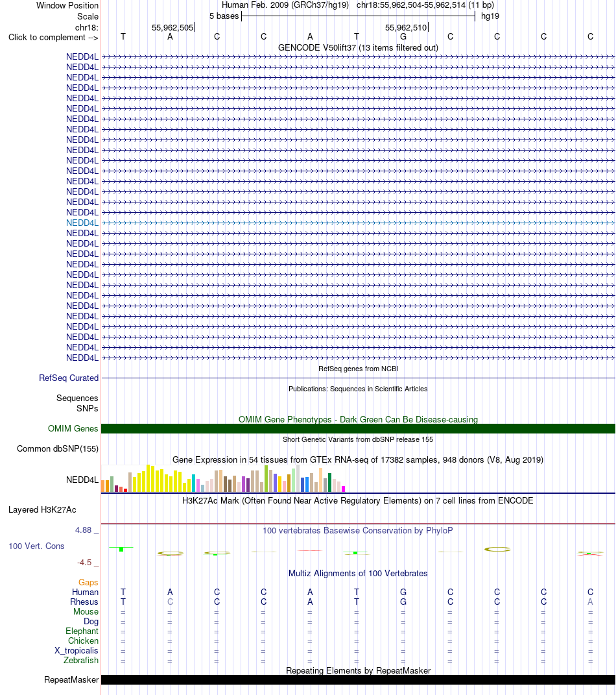Click the RepeatMasker track label
Viewport: 616px width, 695px height.
(71, 680)
